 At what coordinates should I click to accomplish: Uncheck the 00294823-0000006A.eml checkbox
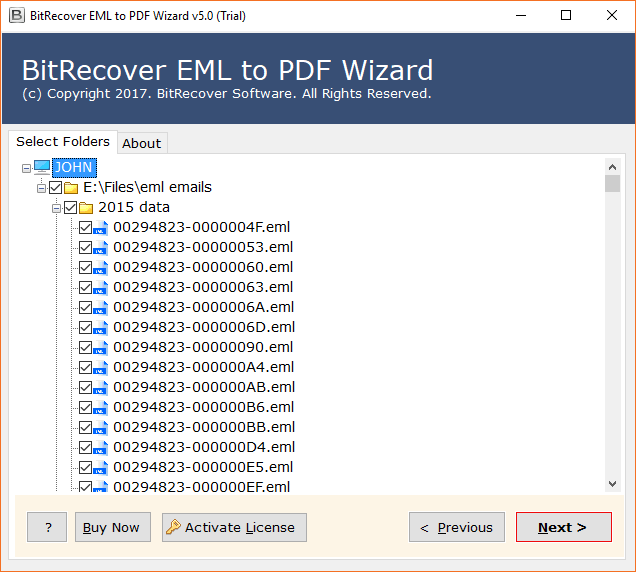coord(86,308)
